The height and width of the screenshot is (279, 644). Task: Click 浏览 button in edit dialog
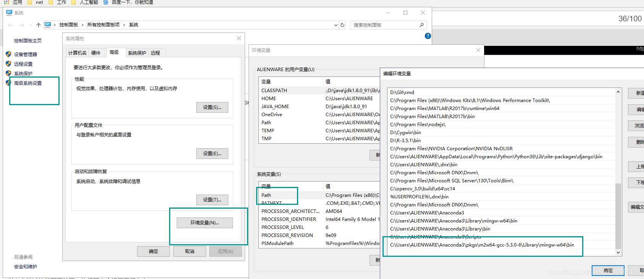(637, 126)
